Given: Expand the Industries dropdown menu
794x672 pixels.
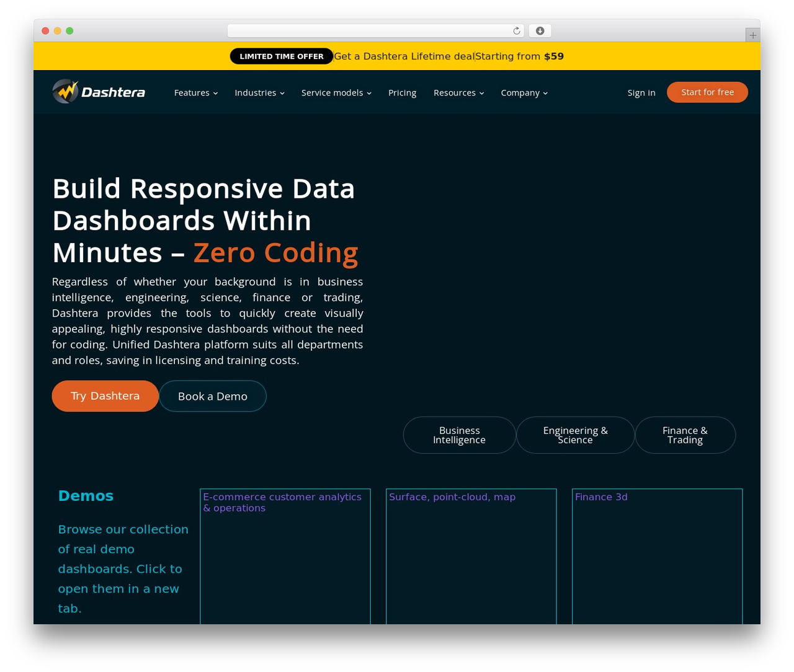Looking at the screenshot, I should point(259,93).
